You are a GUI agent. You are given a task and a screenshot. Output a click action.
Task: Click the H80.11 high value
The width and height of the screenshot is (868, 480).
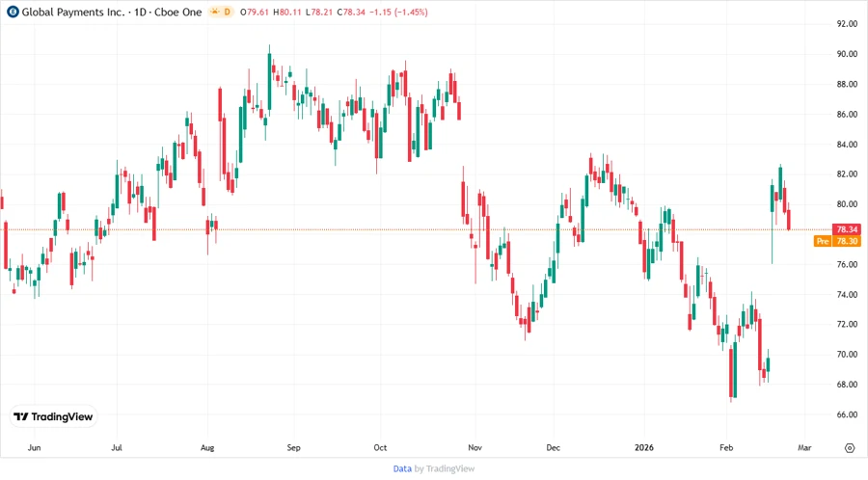point(287,13)
